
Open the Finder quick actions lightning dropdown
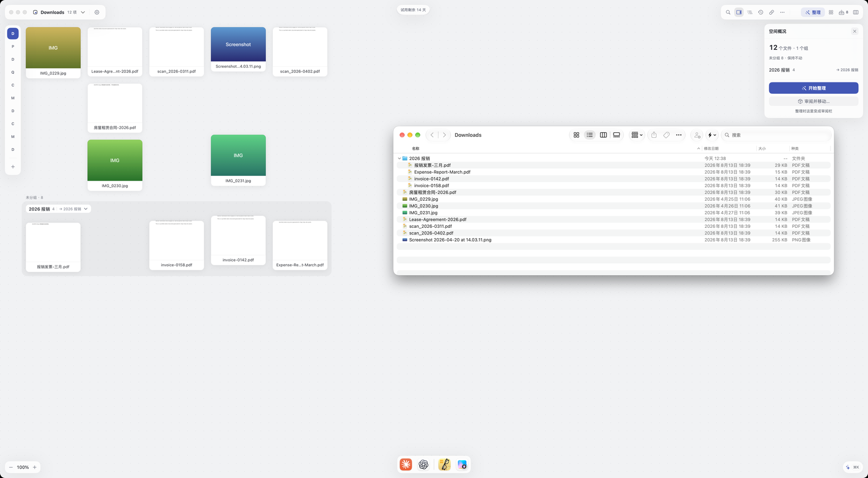[x=712, y=135]
